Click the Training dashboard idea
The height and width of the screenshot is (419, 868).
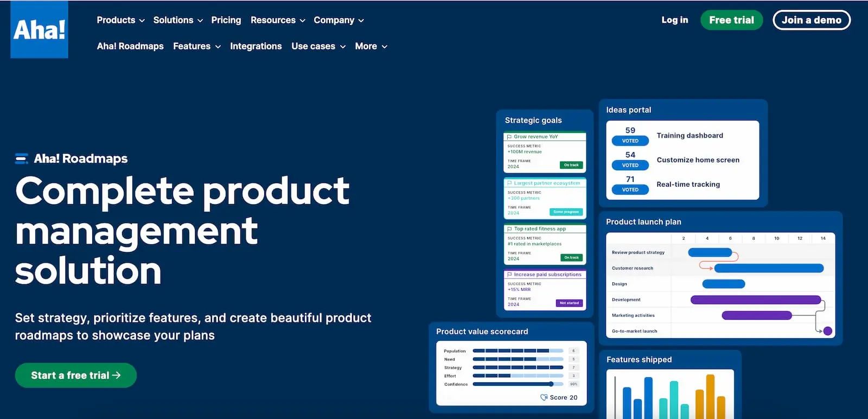pos(690,136)
